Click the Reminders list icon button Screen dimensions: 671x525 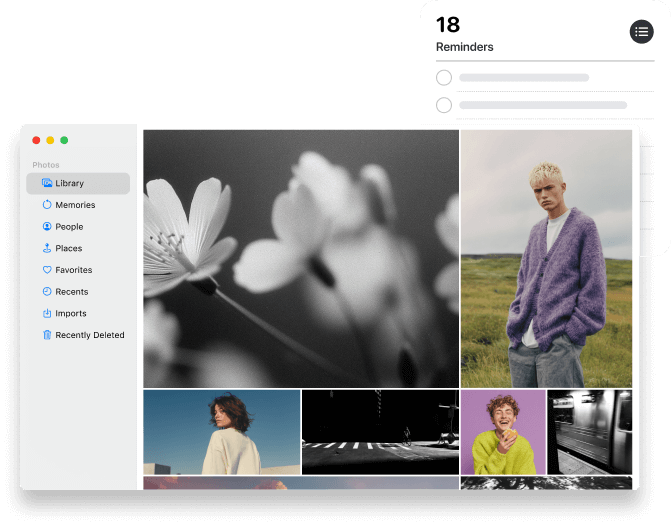point(641,32)
